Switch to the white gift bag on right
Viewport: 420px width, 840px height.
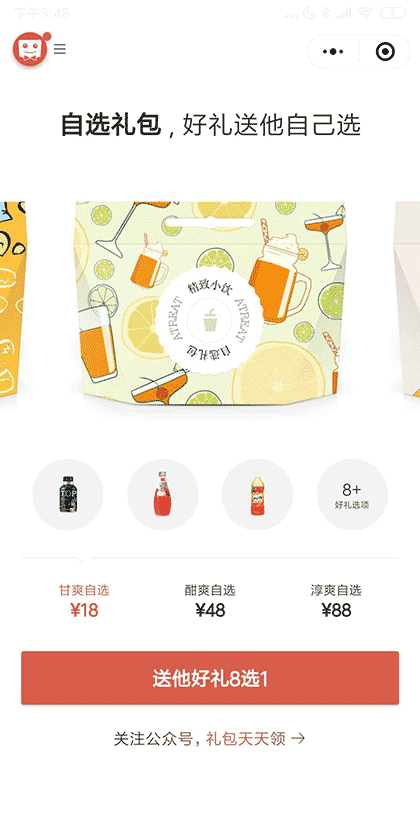[x=408, y=298]
